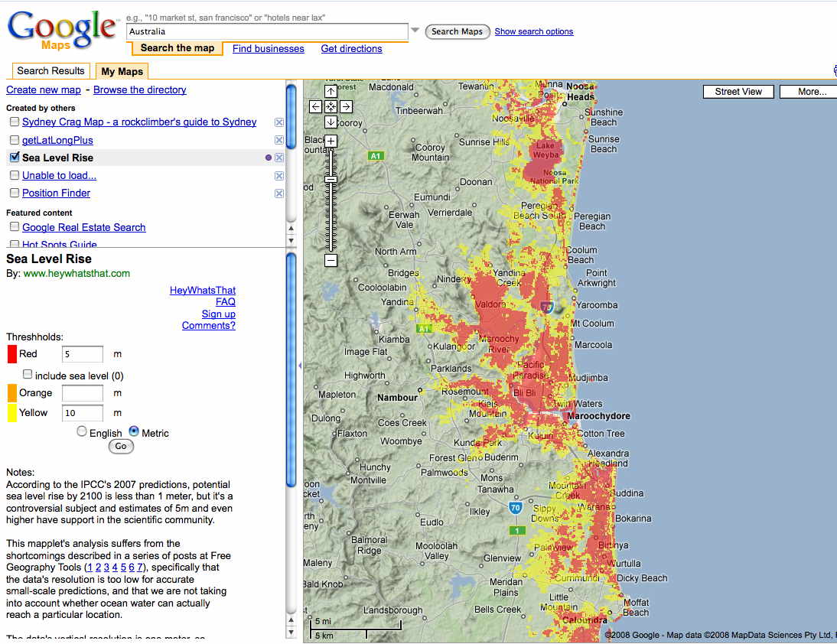Select the Search the map tab
This screenshot has height=644, width=837.
point(177,48)
